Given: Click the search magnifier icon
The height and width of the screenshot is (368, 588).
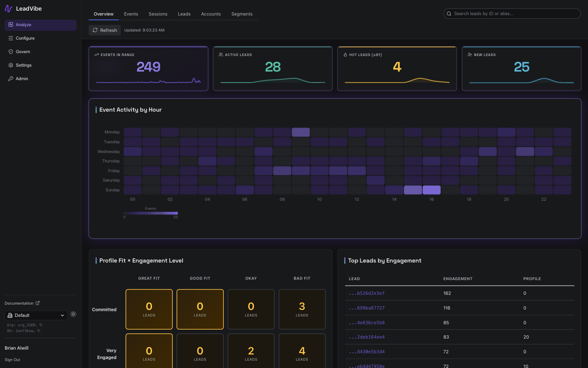Looking at the screenshot, I should click(449, 13).
